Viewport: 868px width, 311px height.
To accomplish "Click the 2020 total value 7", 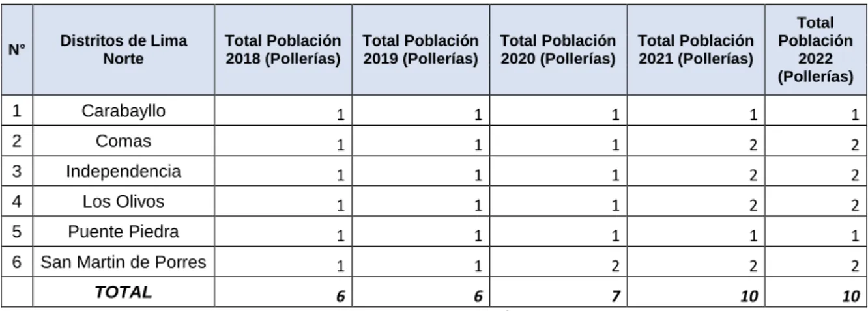I will pyautogui.click(x=557, y=291).
